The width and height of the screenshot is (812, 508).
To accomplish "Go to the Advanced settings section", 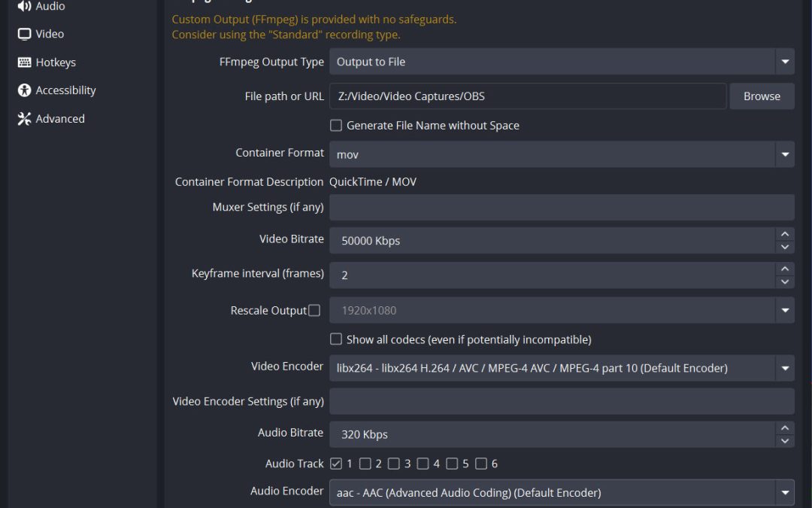I will (x=60, y=119).
